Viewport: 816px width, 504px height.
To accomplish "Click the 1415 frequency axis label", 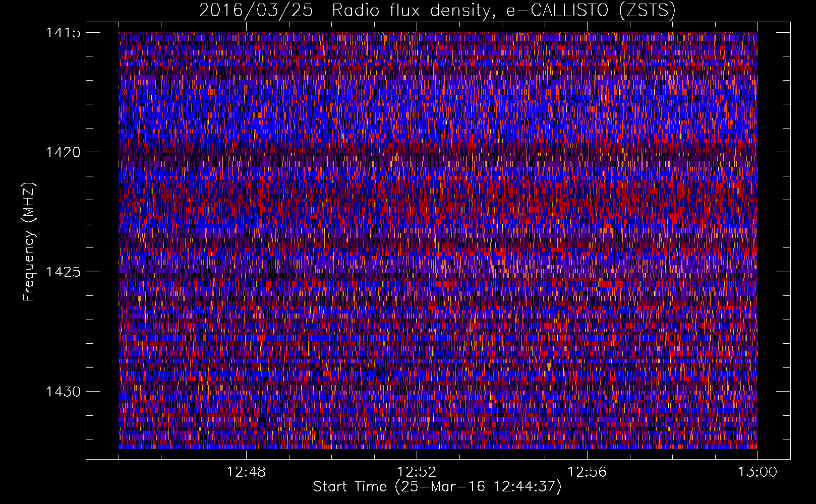I will (x=63, y=33).
